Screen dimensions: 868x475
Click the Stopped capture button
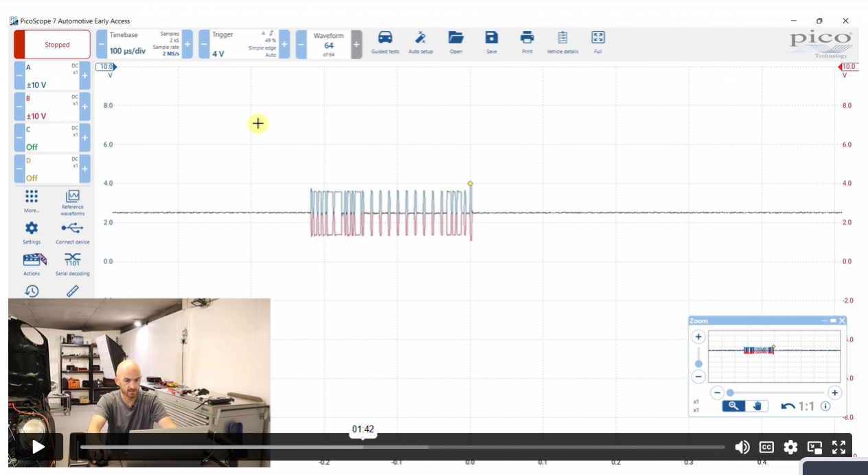[52, 45]
